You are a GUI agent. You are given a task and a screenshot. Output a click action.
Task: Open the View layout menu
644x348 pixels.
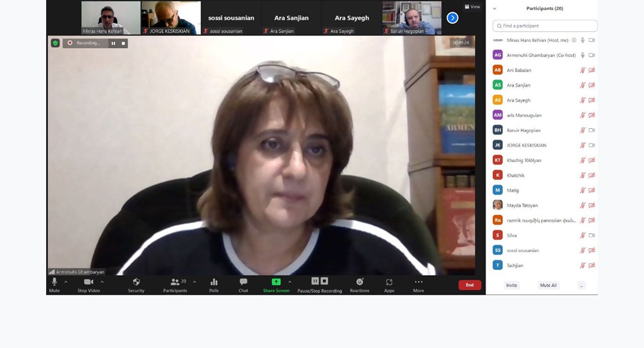472,7
